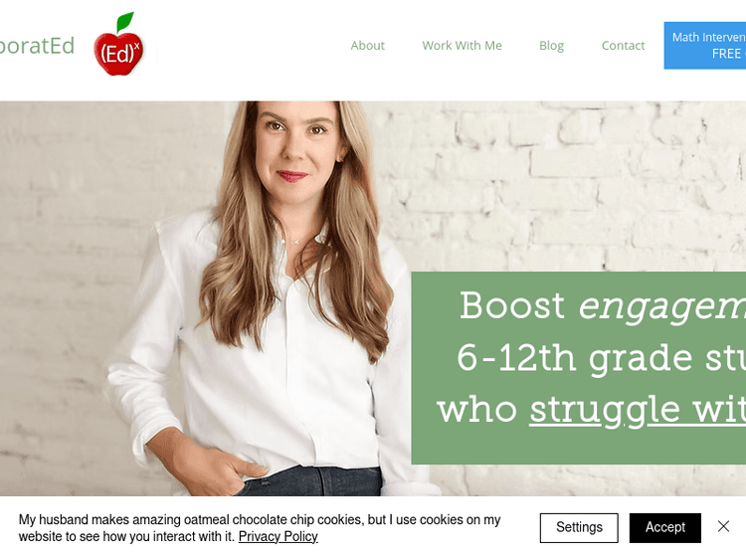The image size is (746, 560).
Task: Dismiss the cookie banner with the X
Action: (723, 526)
